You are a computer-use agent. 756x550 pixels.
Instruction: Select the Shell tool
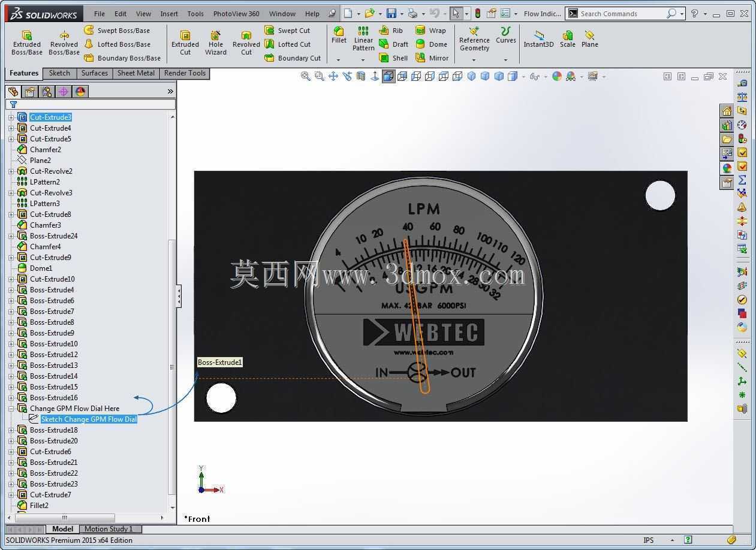click(393, 58)
